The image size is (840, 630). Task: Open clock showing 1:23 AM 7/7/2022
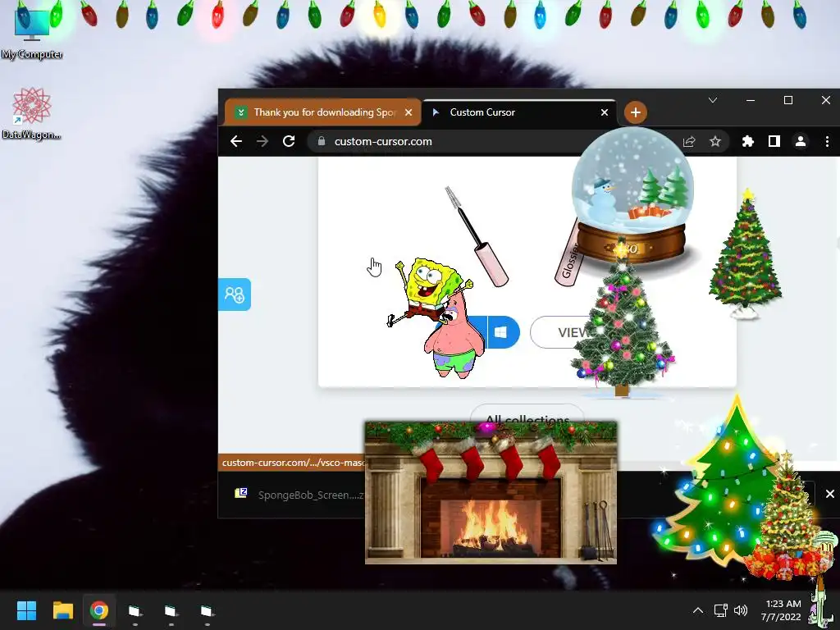click(x=781, y=610)
